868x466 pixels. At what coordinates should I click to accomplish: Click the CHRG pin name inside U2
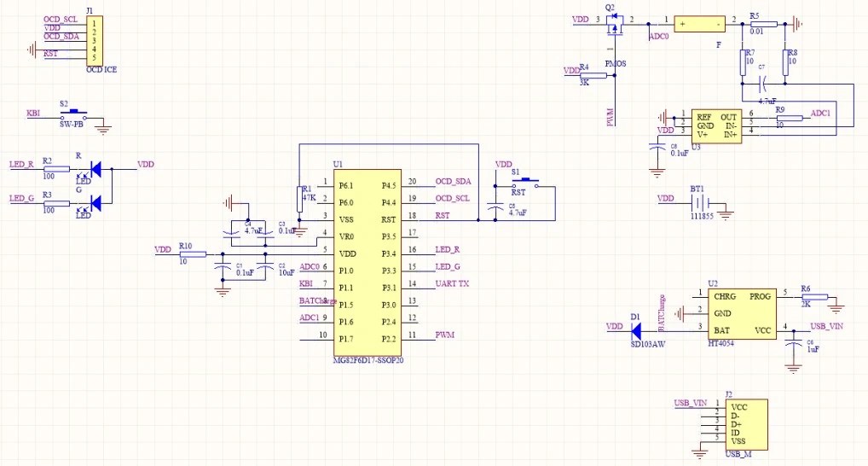pos(725,296)
